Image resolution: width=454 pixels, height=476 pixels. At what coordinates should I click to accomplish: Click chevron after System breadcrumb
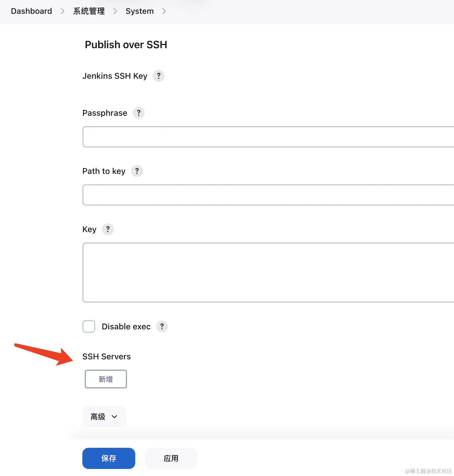coord(164,11)
